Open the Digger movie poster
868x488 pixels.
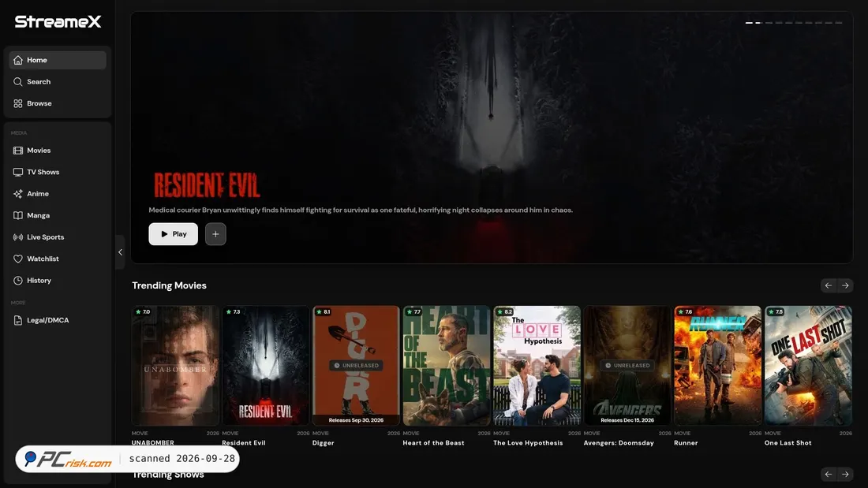(356, 366)
